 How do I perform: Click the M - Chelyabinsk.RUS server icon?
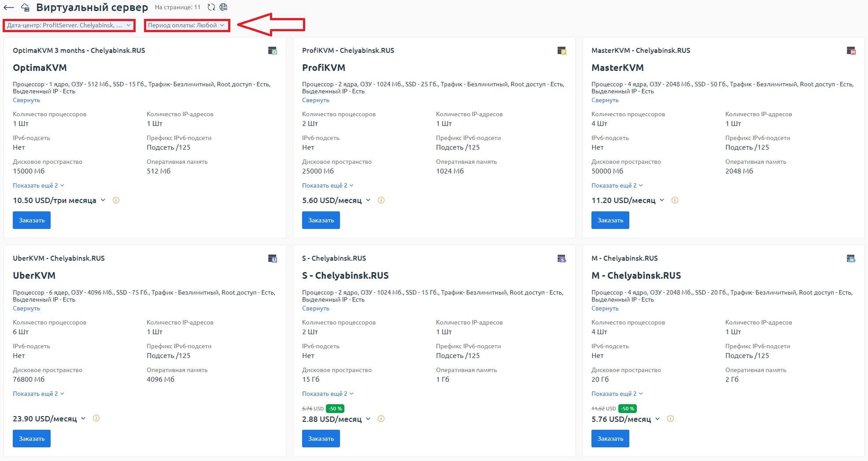851,258
